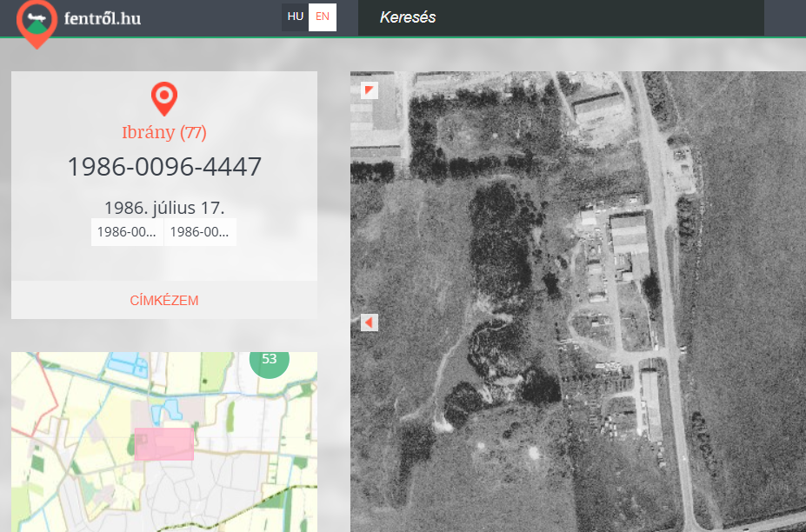Click the left arrow on the aerial photo
The image size is (806, 532).
[x=369, y=323]
